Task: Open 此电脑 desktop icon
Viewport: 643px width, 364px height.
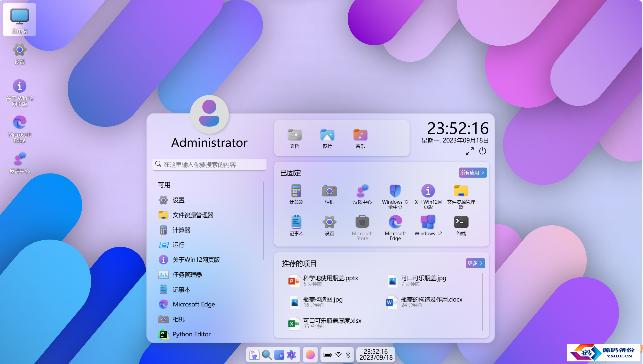Action: click(x=20, y=20)
